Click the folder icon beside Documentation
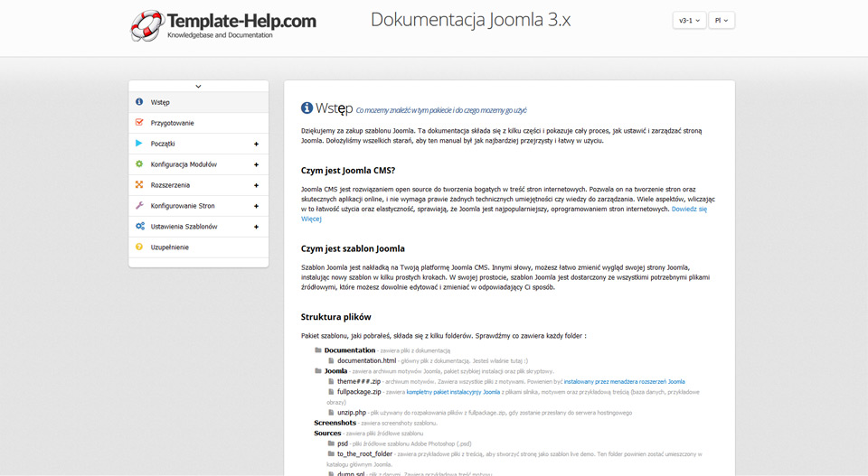The width and height of the screenshot is (868, 476). pyautogui.click(x=318, y=350)
